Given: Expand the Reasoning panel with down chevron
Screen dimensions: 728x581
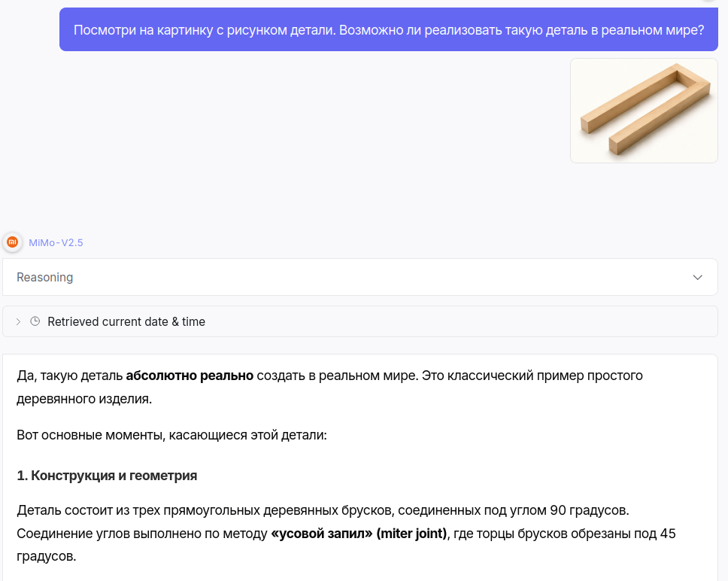Looking at the screenshot, I should pos(697,277).
